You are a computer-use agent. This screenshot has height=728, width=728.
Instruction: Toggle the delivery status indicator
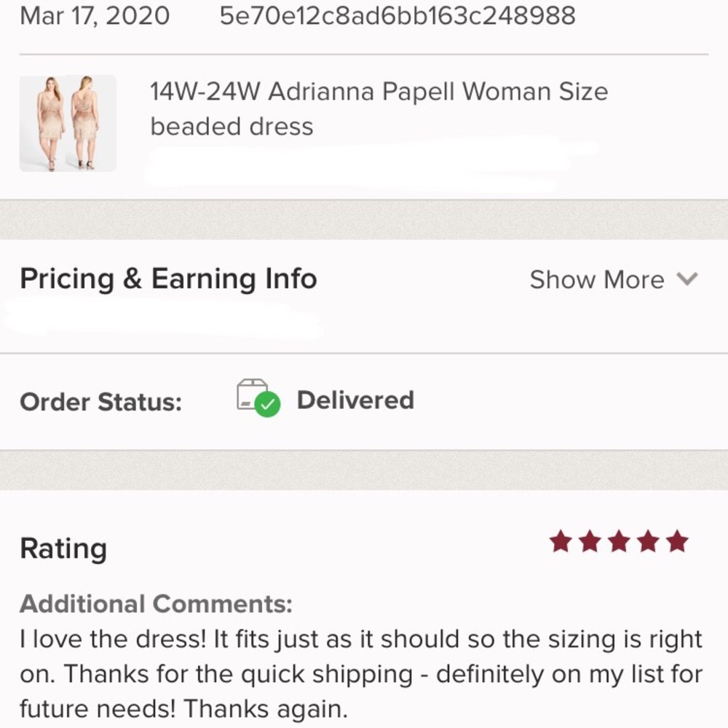click(255, 399)
